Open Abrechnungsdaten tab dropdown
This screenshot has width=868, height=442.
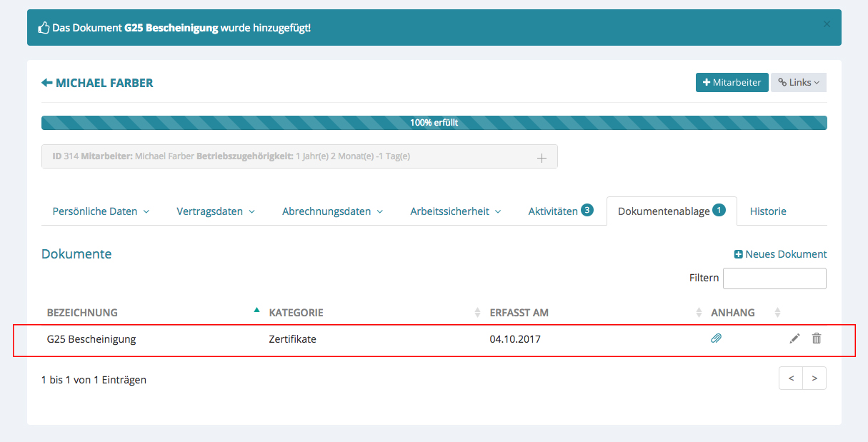point(332,211)
